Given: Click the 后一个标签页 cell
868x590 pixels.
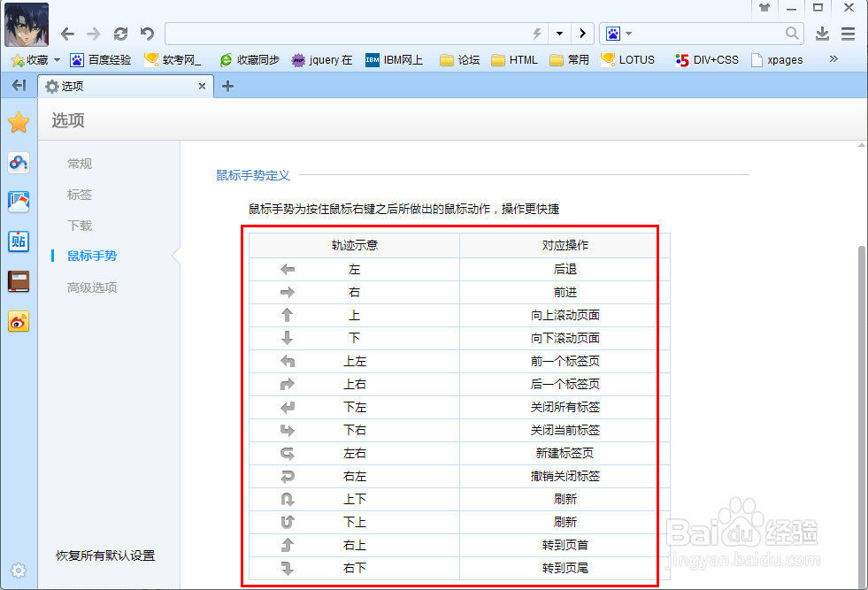Looking at the screenshot, I should [x=565, y=384].
